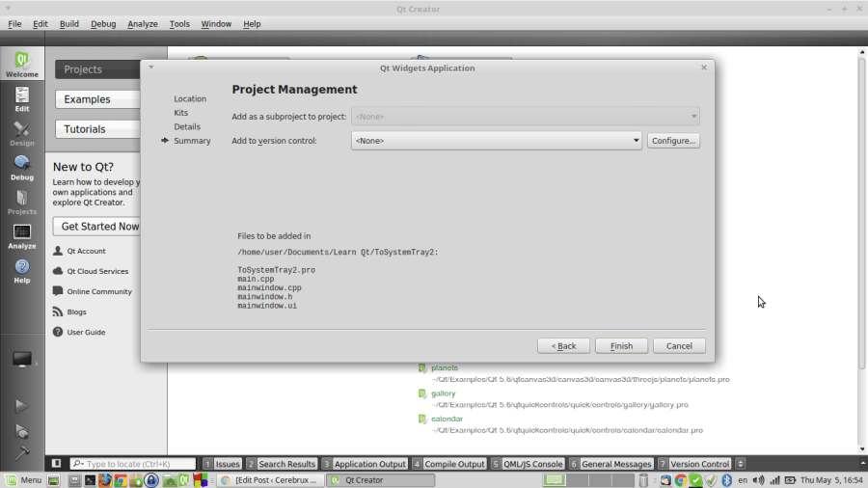
Task: Select the Projects tab on Welcome
Action: tap(97, 69)
